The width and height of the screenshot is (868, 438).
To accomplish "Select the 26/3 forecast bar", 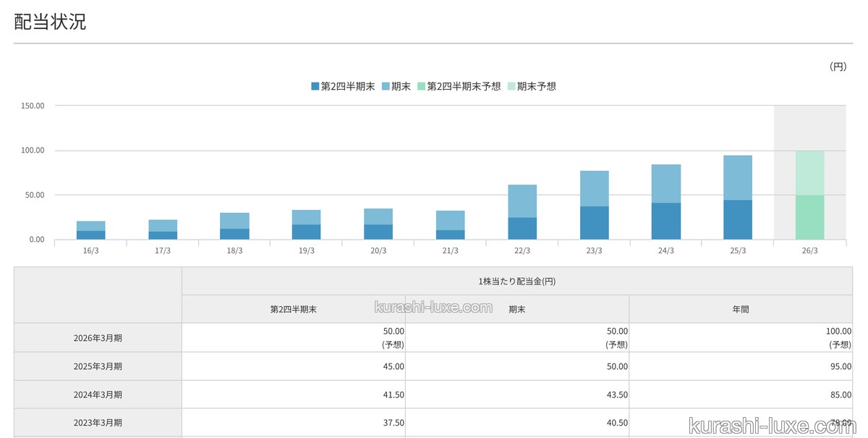I will point(809,195).
